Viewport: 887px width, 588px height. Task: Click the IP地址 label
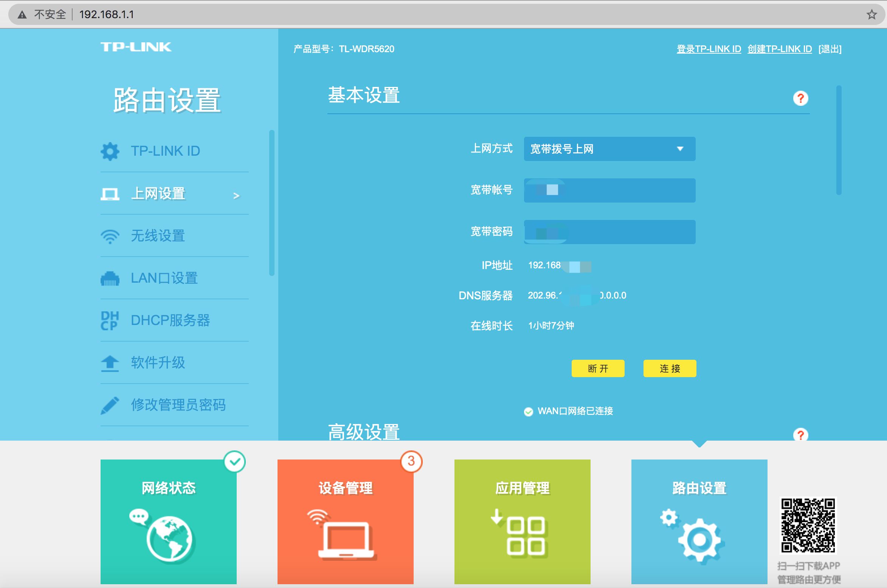pyautogui.click(x=497, y=265)
